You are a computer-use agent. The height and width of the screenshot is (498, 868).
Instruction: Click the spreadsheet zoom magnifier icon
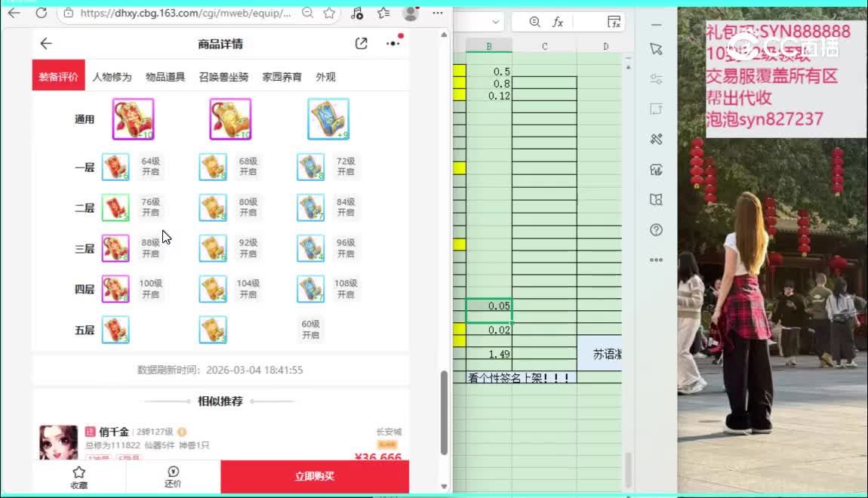coord(534,22)
